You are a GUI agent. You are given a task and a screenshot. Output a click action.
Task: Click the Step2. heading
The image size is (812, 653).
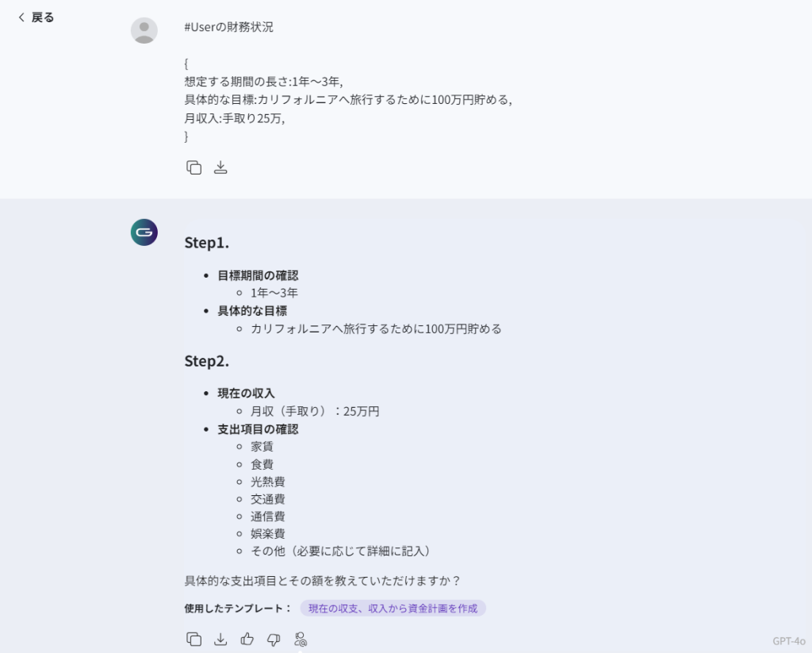click(x=207, y=361)
